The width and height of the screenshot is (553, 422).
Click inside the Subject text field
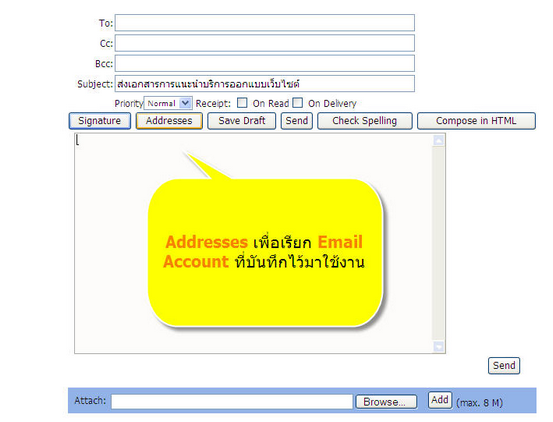pyautogui.click(x=265, y=84)
